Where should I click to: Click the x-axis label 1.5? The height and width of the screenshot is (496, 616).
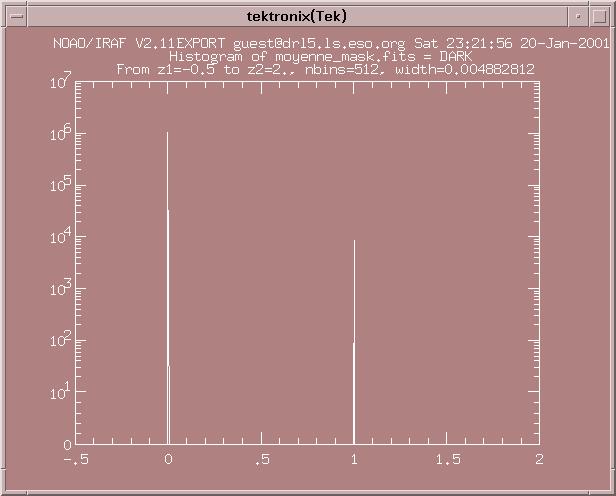448,459
